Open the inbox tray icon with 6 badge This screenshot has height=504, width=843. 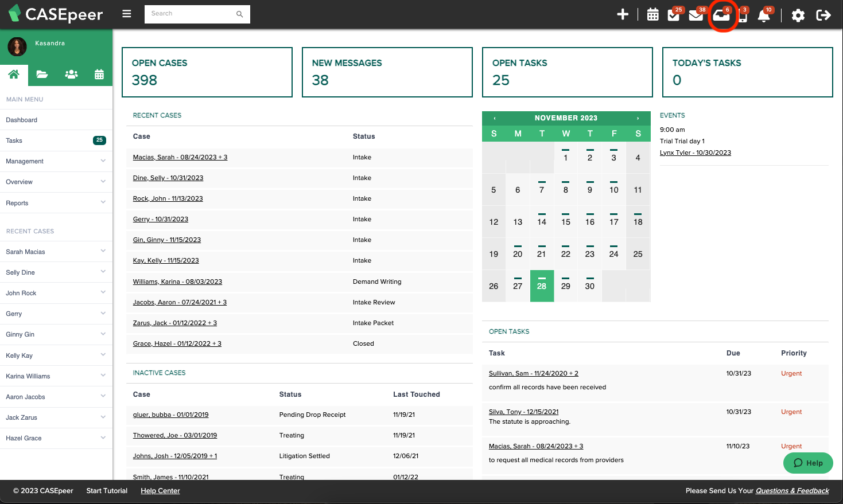click(721, 15)
